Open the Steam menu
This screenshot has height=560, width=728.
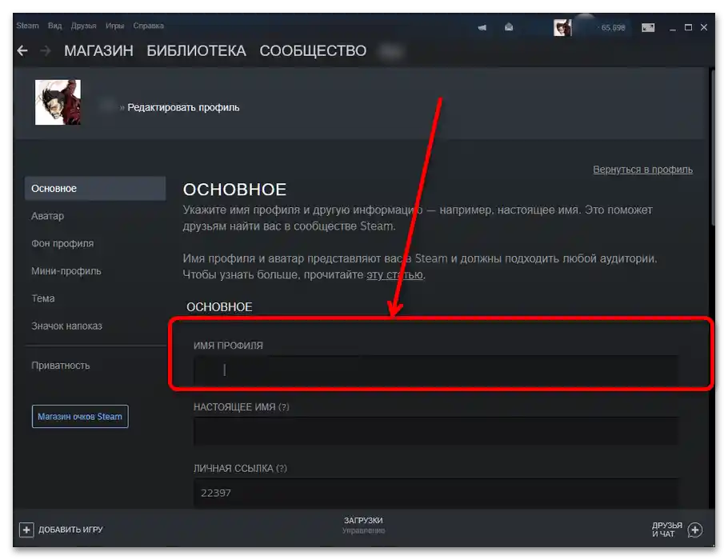click(27, 26)
